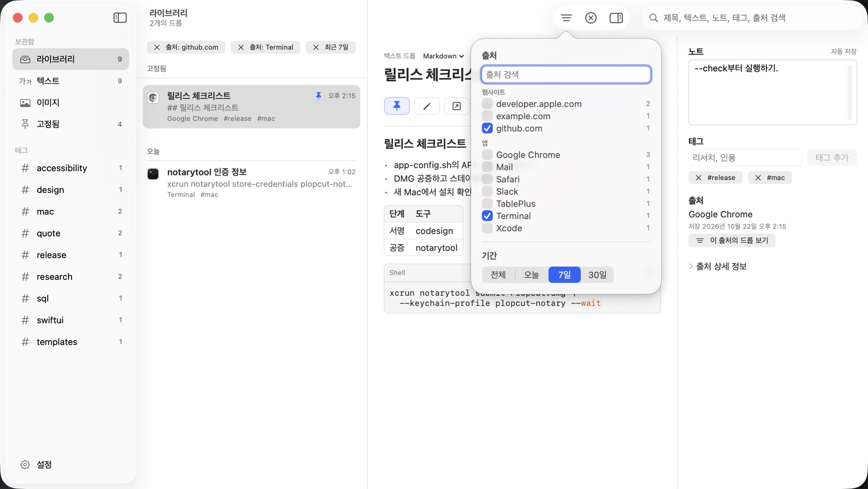Click the 이 출처의 드롭 보기 button

click(732, 240)
